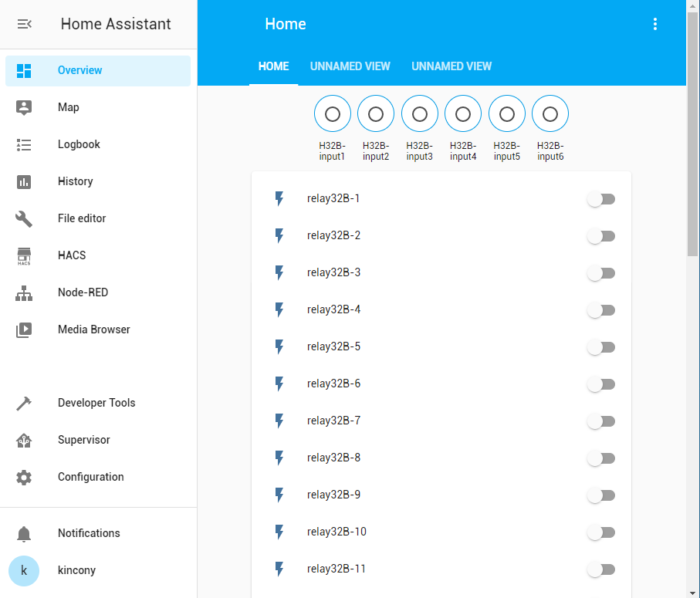Open the HACS store icon
700x598 pixels.
point(24,255)
